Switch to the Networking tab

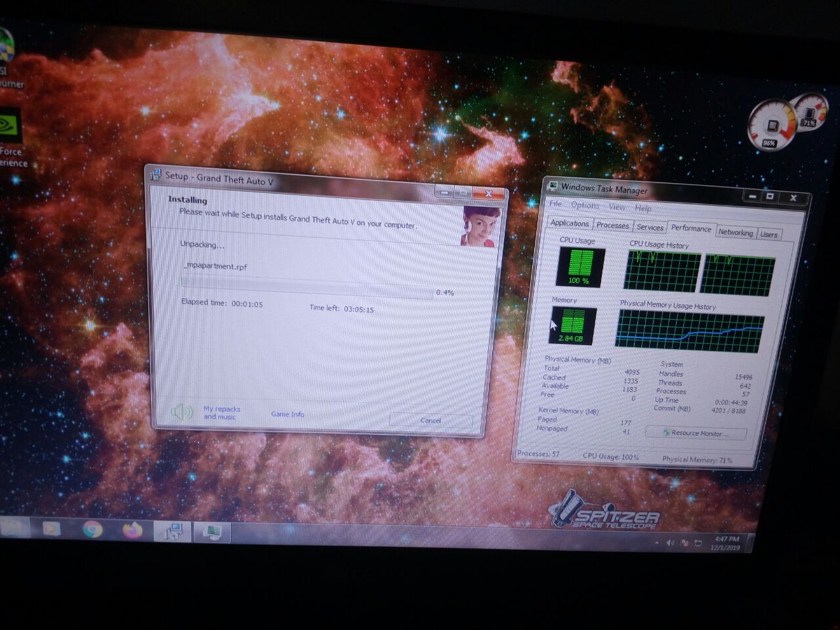[x=735, y=232]
